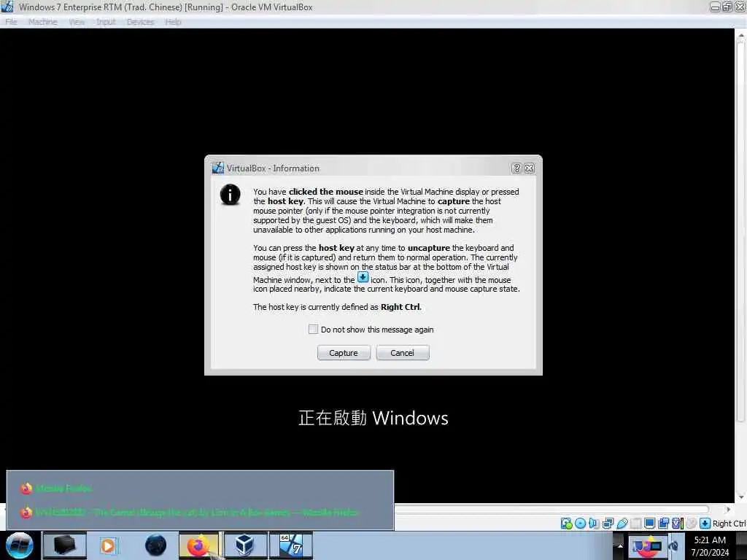This screenshot has width=747, height=560.
Task: Click the volume tray icon
Action: coord(673,546)
